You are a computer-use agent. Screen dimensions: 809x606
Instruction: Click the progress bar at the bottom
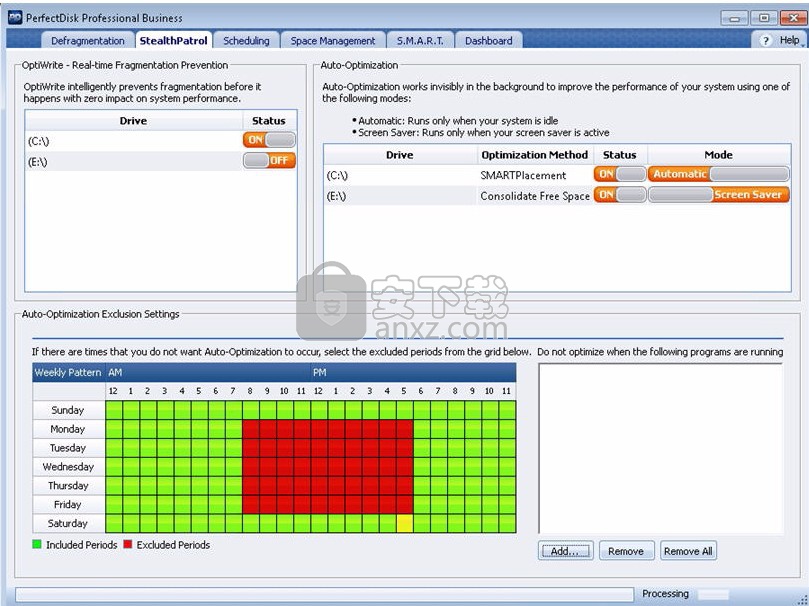point(324,594)
